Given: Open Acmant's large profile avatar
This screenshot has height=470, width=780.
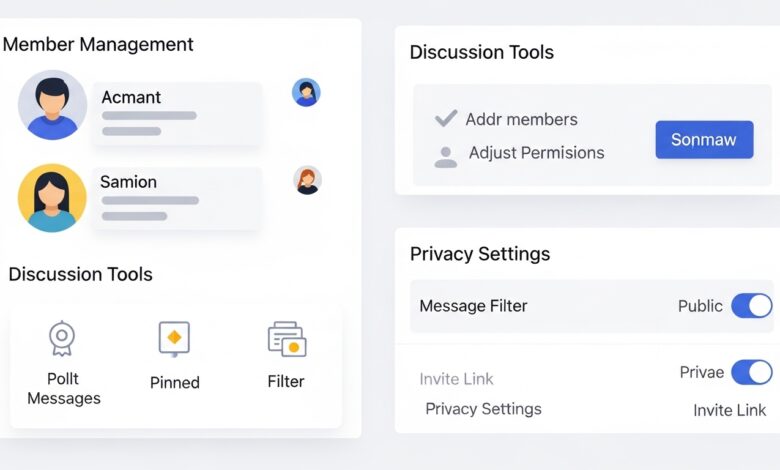Looking at the screenshot, I should (52, 104).
